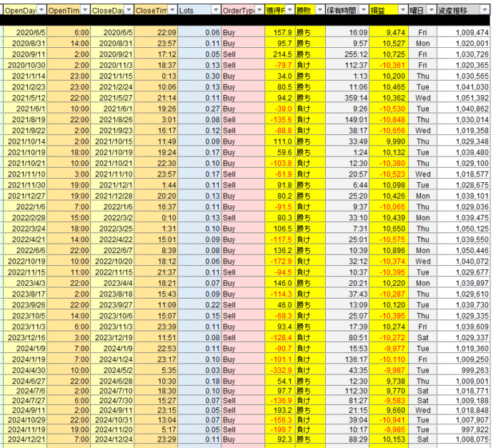
Task: Expand the 損益 column filter arrow
Action: point(402,10)
